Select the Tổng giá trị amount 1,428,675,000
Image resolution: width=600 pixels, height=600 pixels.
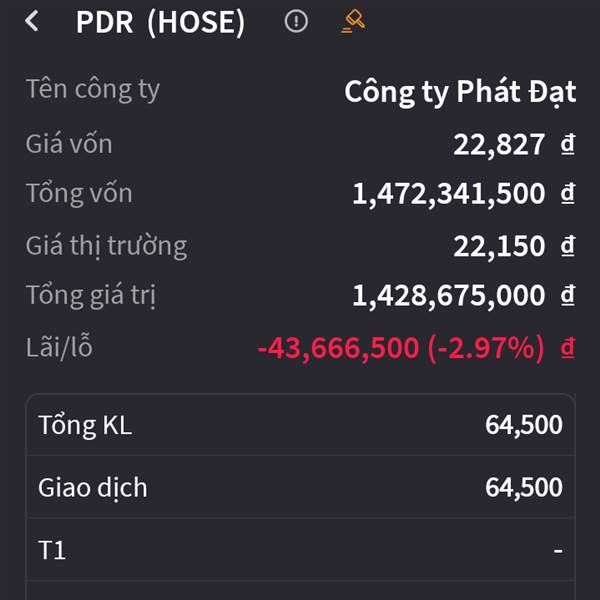pyautogui.click(x=448, y=295)
